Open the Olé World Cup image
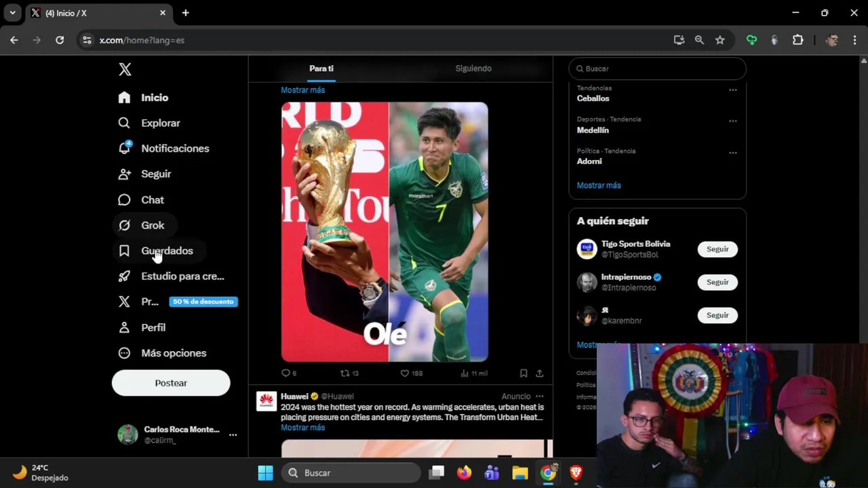868x488 pixels. [384, 232]
